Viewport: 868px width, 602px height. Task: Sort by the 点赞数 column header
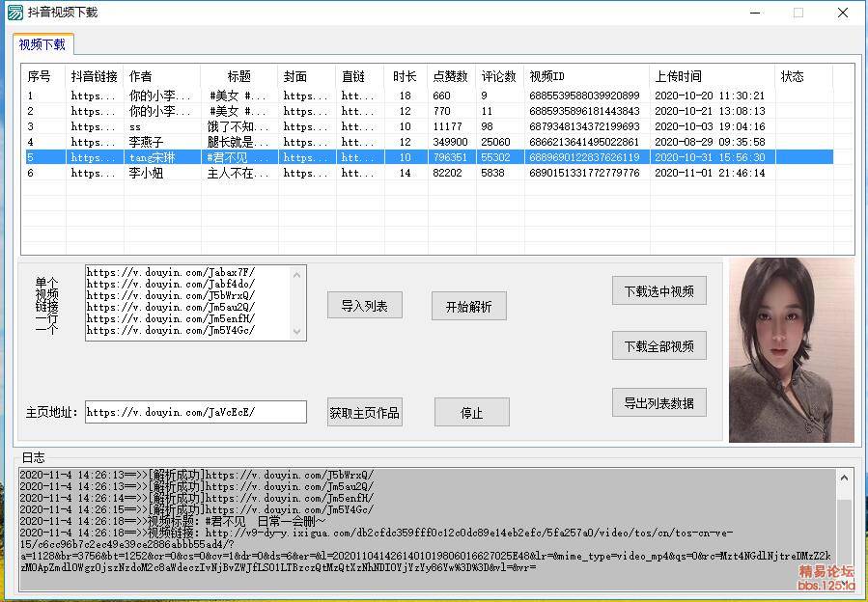(451, 76)
